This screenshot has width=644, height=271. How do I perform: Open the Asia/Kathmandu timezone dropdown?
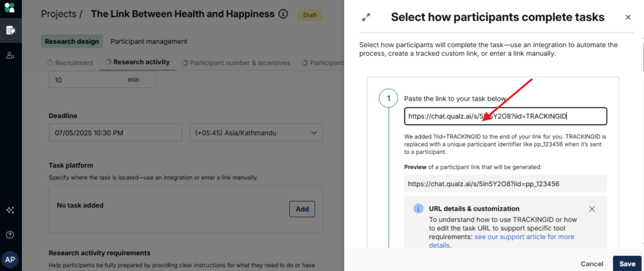(x=256, y=133)
